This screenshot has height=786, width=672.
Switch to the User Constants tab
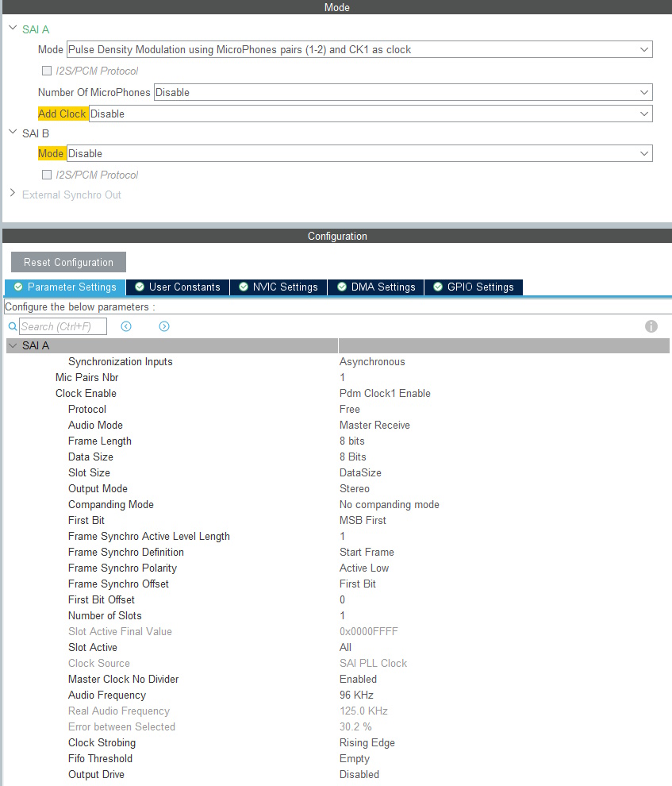pos(181,287)
